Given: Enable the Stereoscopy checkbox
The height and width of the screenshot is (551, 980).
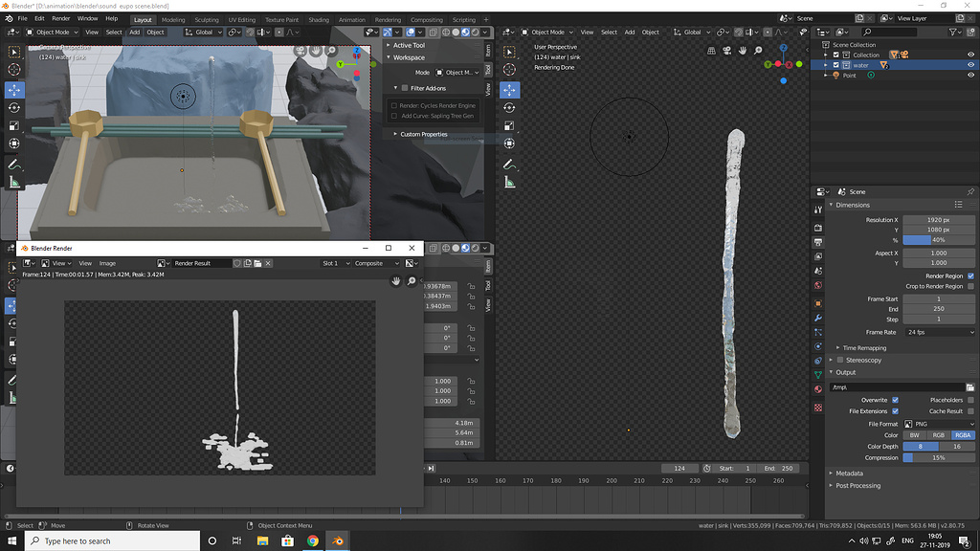Looking at the screenshot, I should pos(840,360).
